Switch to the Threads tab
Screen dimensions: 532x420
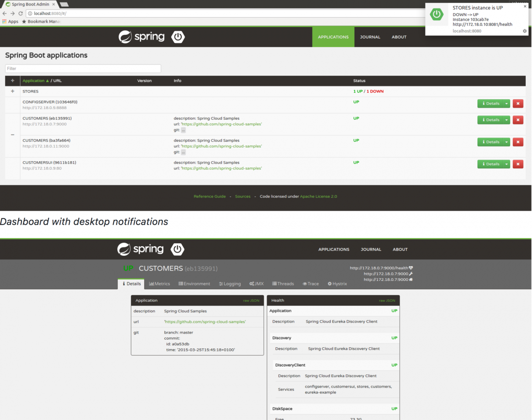point(283,284)
